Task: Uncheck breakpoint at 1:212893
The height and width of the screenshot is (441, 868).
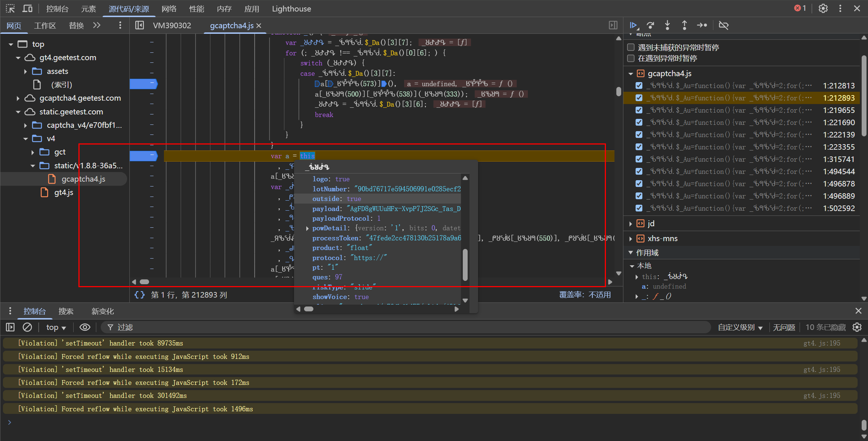Action: tap(639, 98)
